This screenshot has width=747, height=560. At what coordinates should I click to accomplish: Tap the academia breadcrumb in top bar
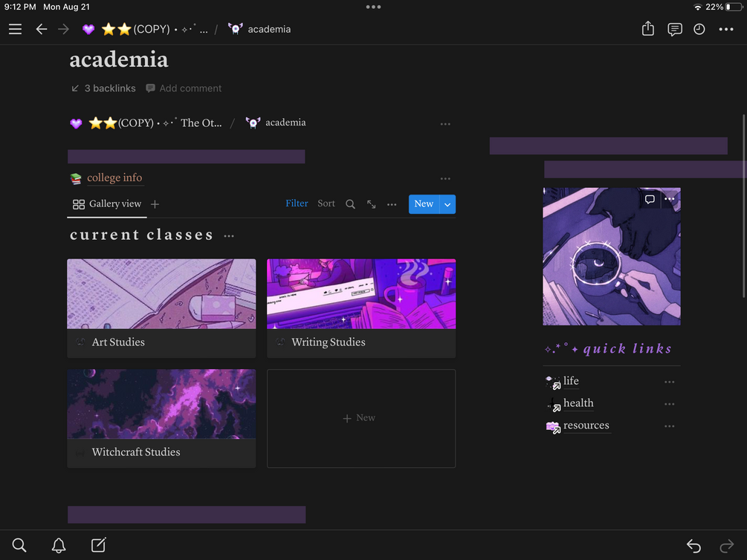(x=259, y=29)
